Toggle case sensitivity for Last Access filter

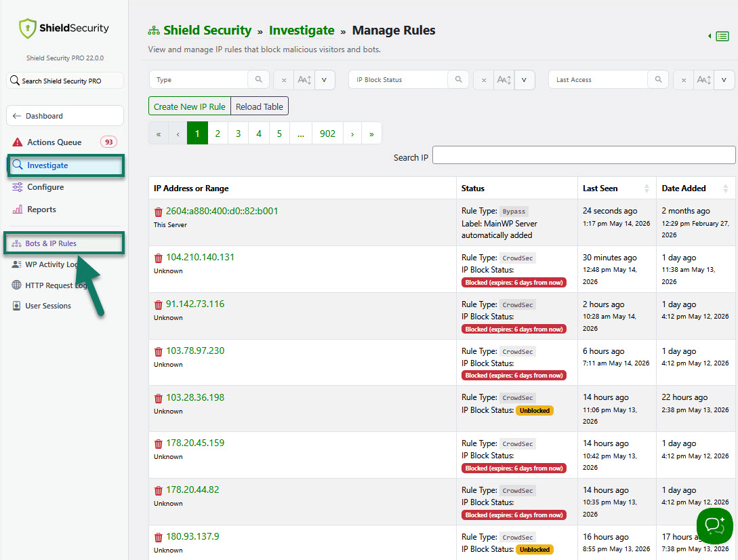704,80
